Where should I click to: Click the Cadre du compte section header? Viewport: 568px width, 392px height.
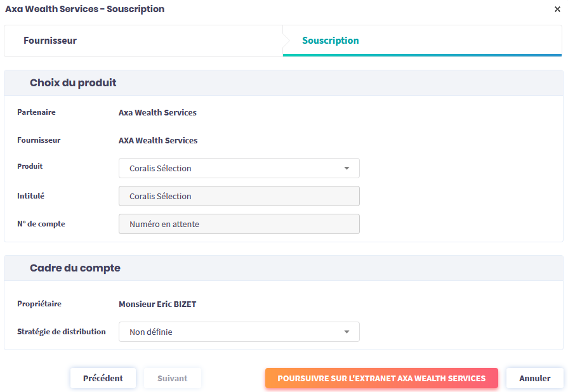[x=75, y=268]
